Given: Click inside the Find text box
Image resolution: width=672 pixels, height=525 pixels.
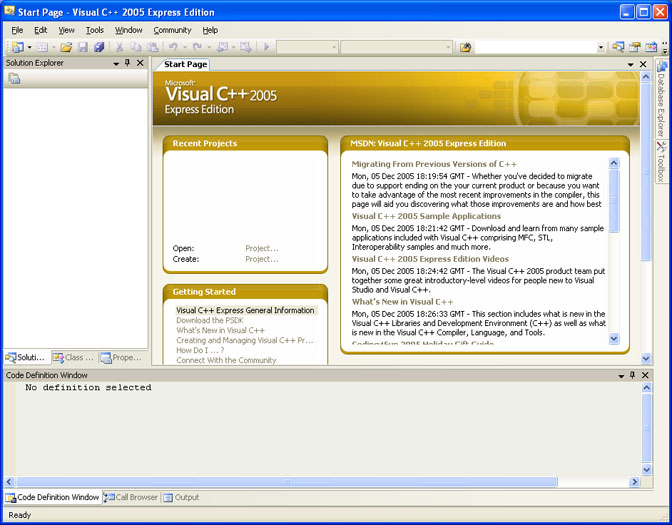Looking at the screenshot, I should coord(536,47).
